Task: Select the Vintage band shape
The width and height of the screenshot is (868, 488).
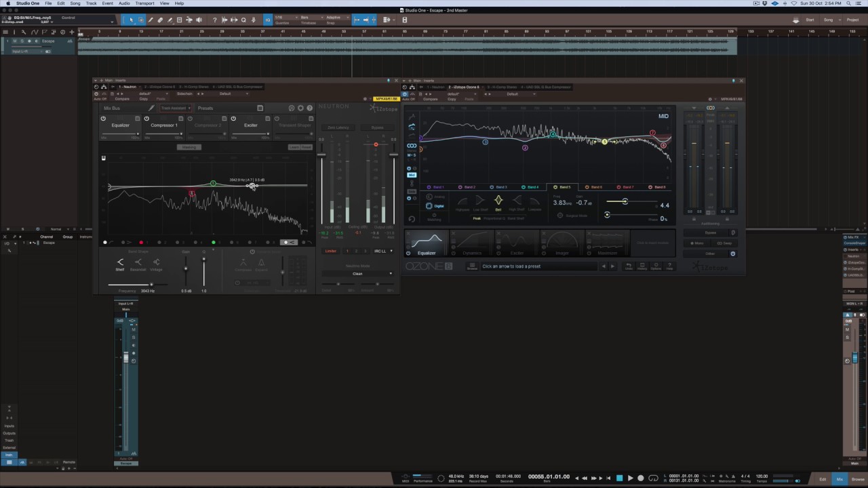Action: point(156,264)
